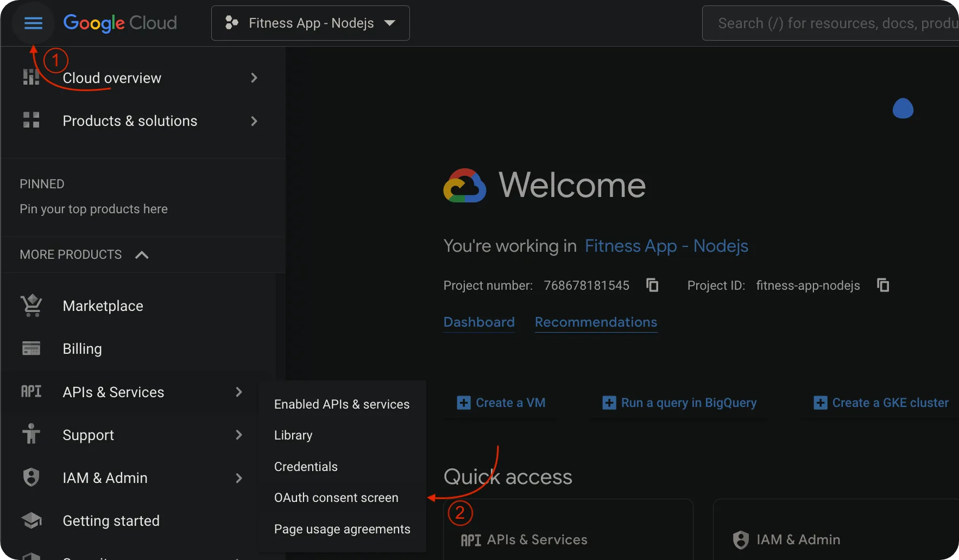Click Pin your top products here text
Screen dimensions: 959x560
point(93,209)
